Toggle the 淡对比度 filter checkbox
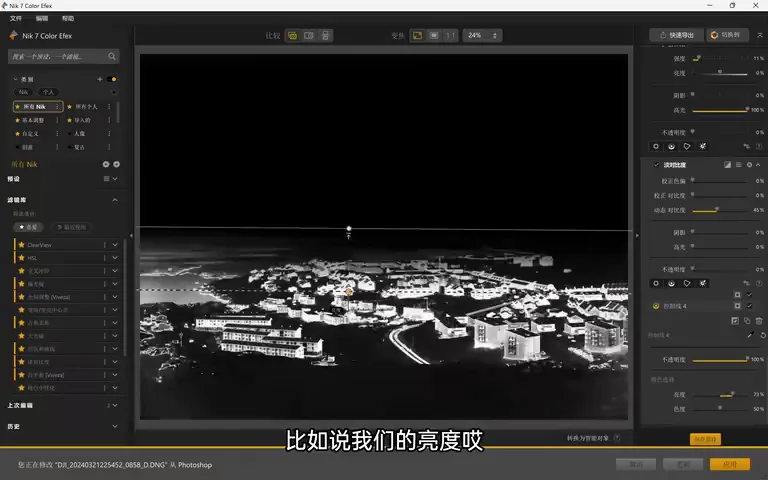This screenshot has width=768, height=480. click(656, 165)
